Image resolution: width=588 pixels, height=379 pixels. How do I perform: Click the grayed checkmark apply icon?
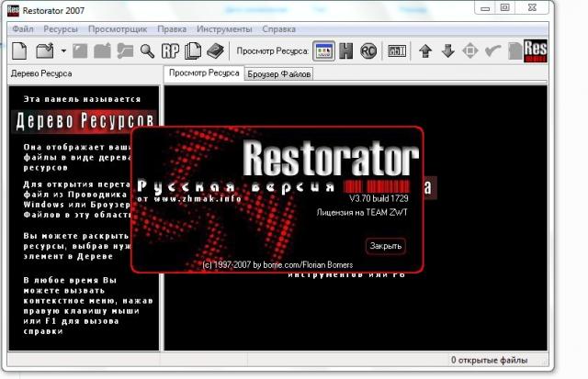[492, 51]
